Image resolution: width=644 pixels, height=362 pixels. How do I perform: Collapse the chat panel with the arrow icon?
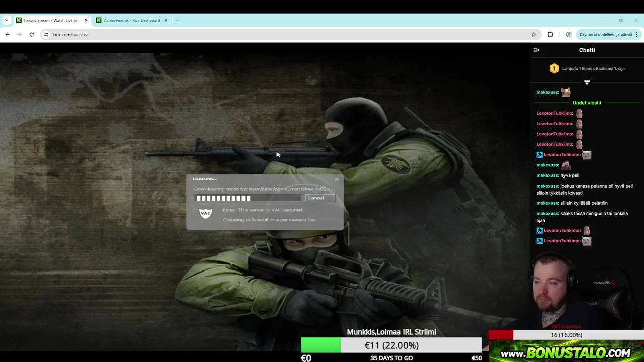point(536,50)
